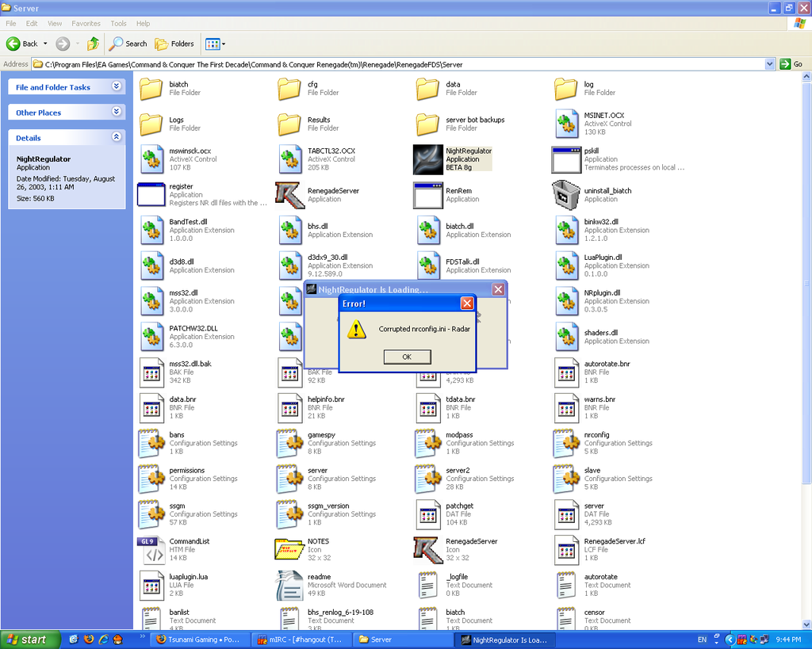
Task: Open the Tools menu
Action: pyautogui.click(x=118, y=24)
